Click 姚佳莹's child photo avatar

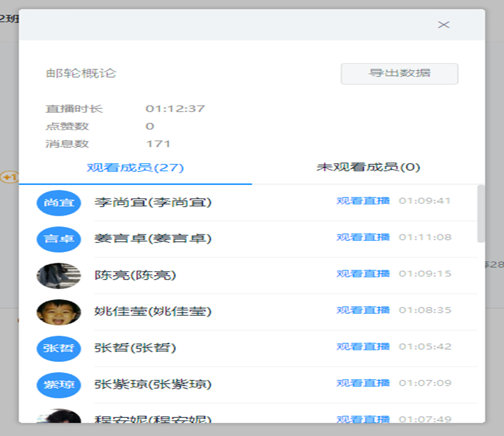[x=58, y=312]
